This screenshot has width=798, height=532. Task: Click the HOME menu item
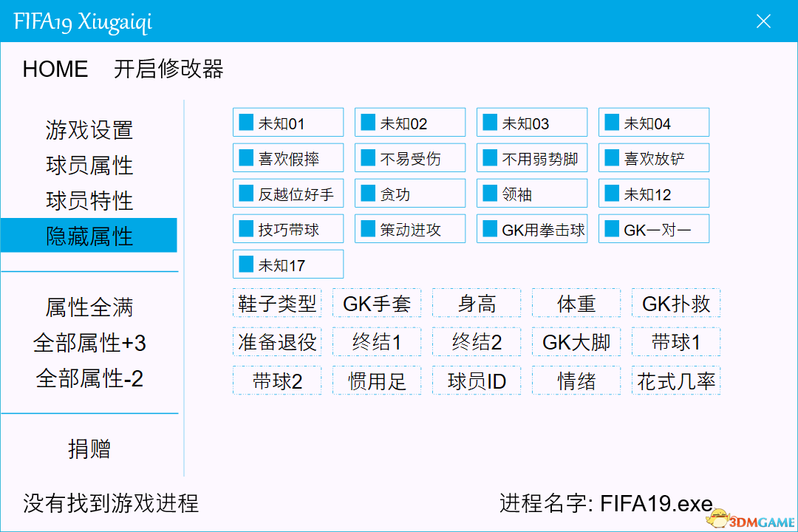[55, 69]
